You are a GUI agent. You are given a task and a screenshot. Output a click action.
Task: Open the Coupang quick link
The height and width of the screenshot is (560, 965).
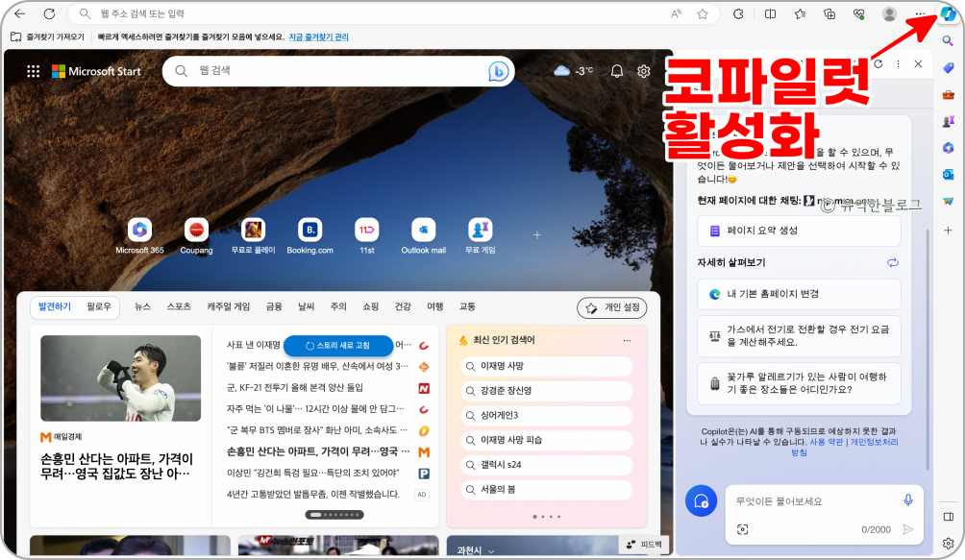click(x=196, y=235)
